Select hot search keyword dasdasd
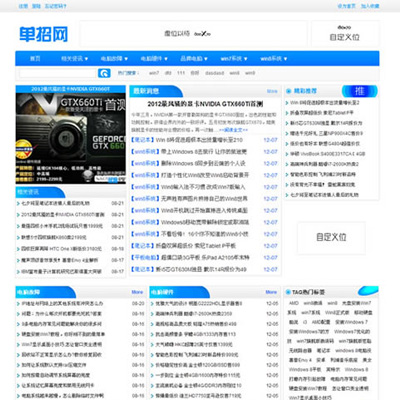The height and width of the screenshot is (400, 400). click(214, 73)
